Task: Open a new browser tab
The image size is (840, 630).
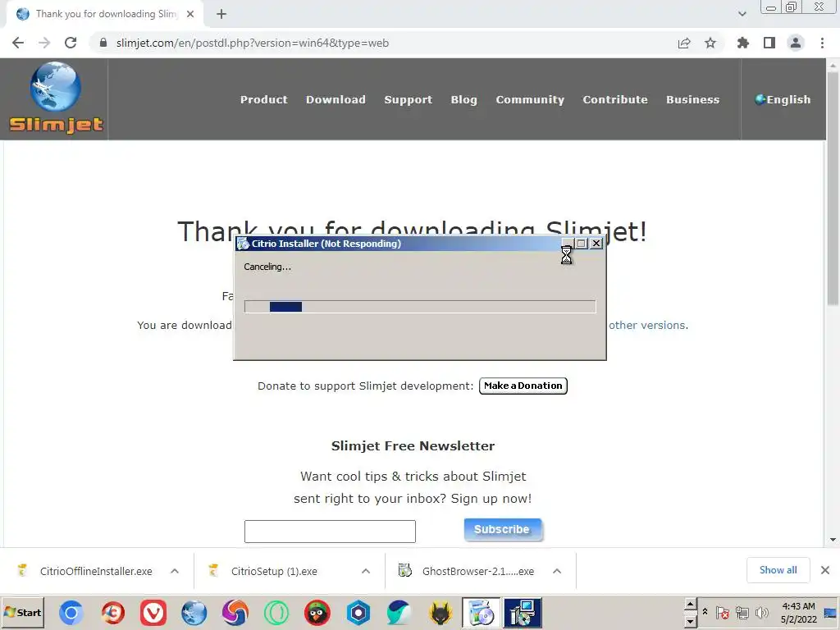Action: (221, 14)
